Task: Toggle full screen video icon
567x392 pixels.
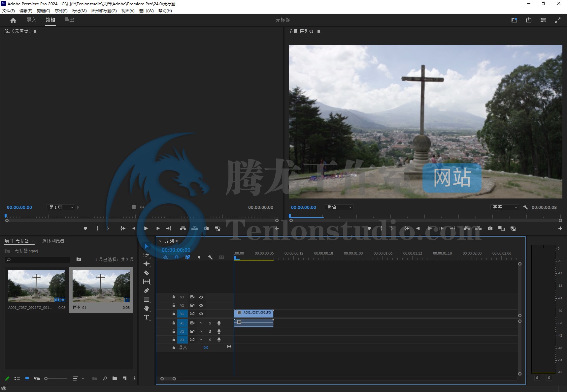Action: click(558, 20)
